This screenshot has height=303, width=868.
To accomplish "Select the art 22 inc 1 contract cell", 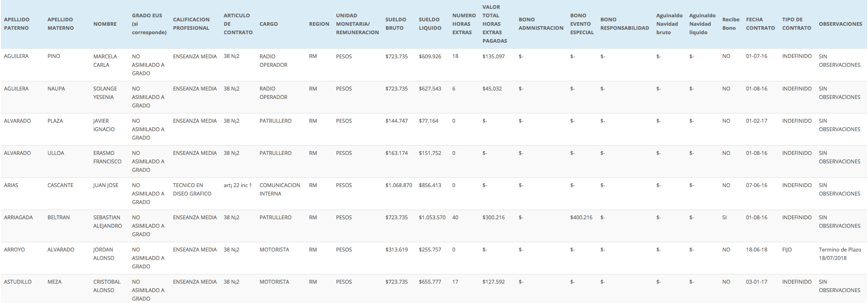I will (x=237, y=185).
